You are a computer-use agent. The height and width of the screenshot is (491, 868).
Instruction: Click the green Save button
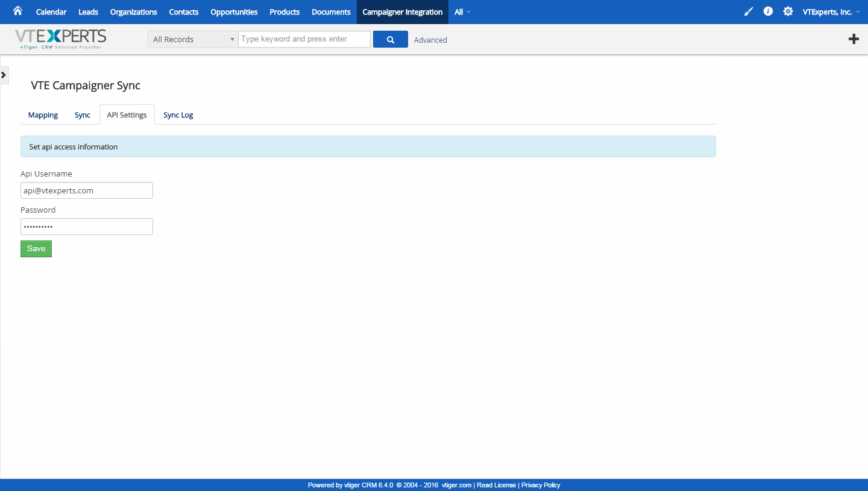click(x=36, y=249)
